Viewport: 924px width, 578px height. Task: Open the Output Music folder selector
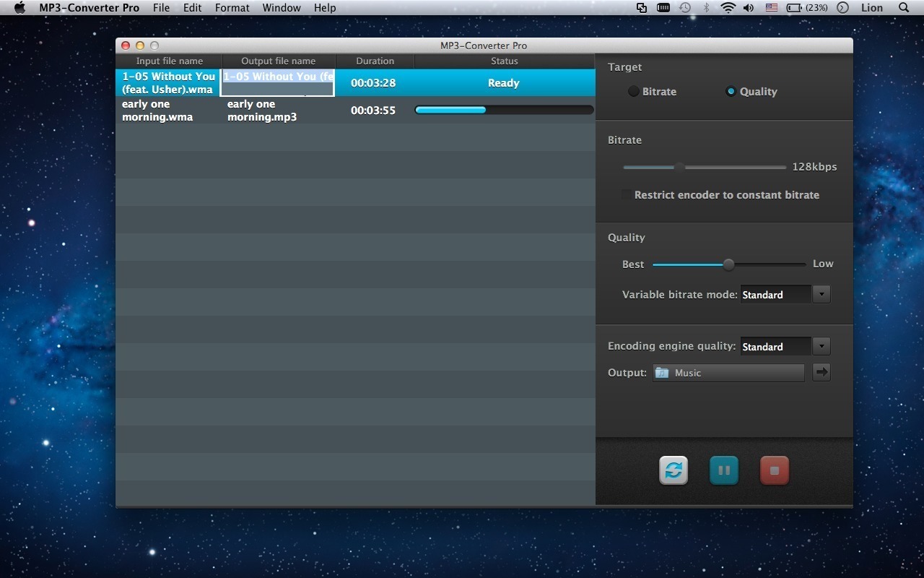[x=728, y=373]
